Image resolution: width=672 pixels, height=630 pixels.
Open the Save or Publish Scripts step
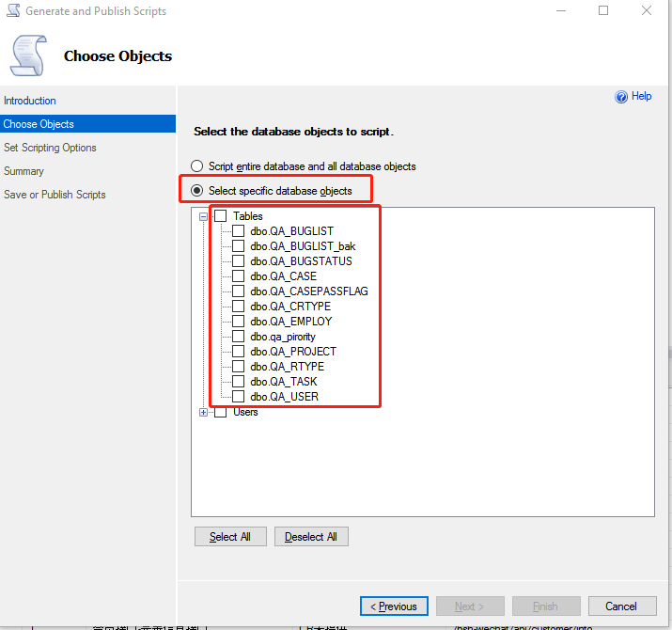(x=55, y=195)
